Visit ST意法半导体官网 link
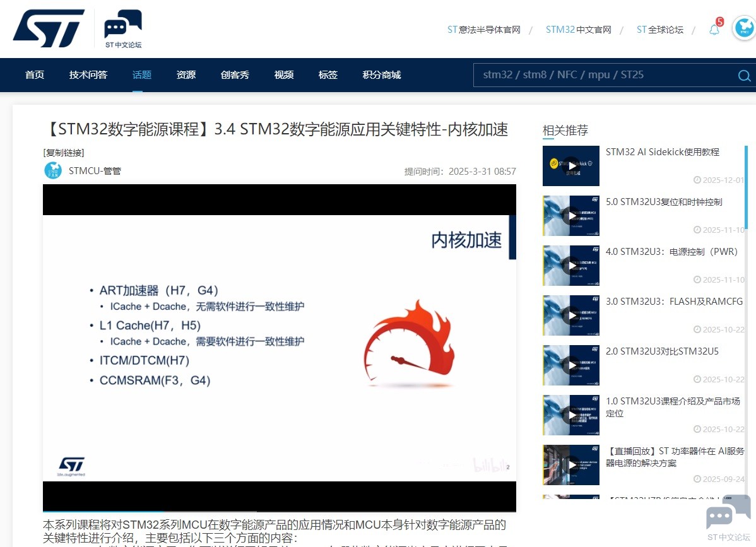 [483, 30]
